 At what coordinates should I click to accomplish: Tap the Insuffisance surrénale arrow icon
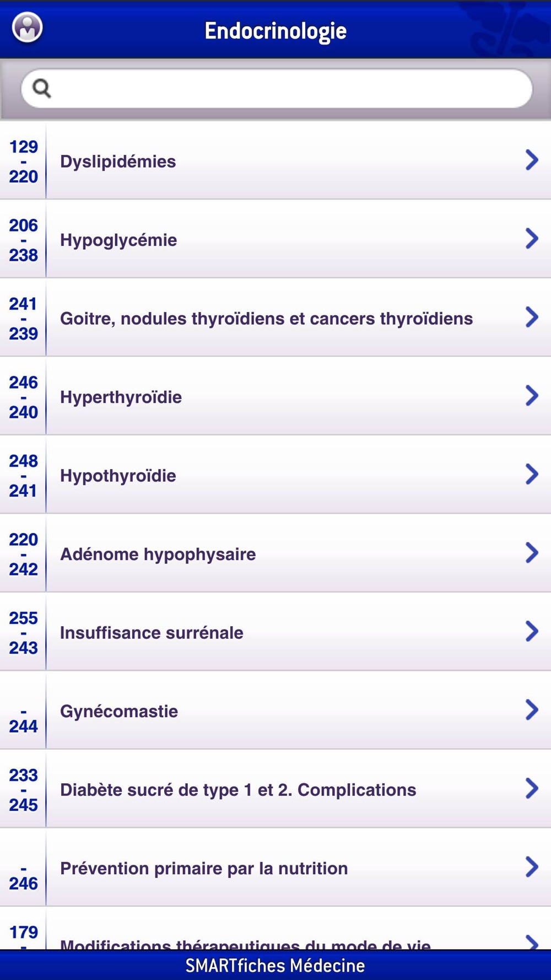point(532,632)
